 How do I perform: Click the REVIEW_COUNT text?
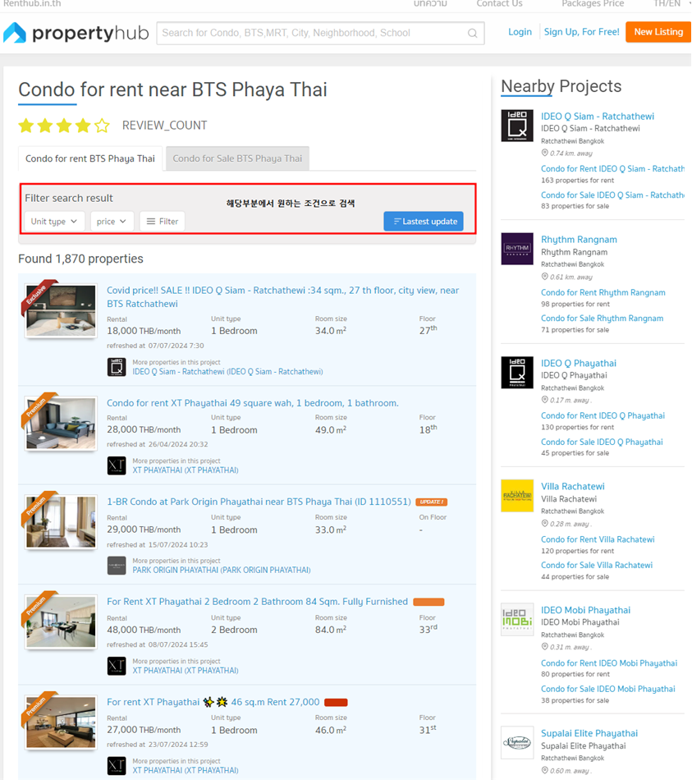click(x=164, y=126)
